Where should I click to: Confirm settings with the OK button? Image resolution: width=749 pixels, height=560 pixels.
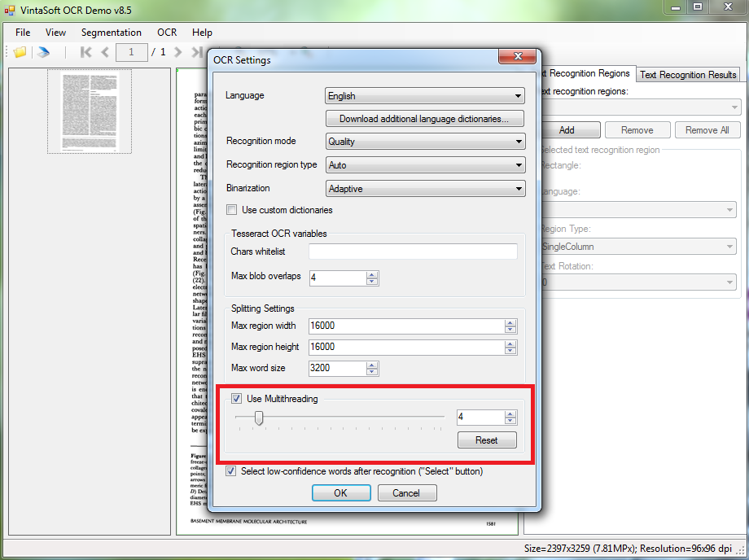point(341,493)
